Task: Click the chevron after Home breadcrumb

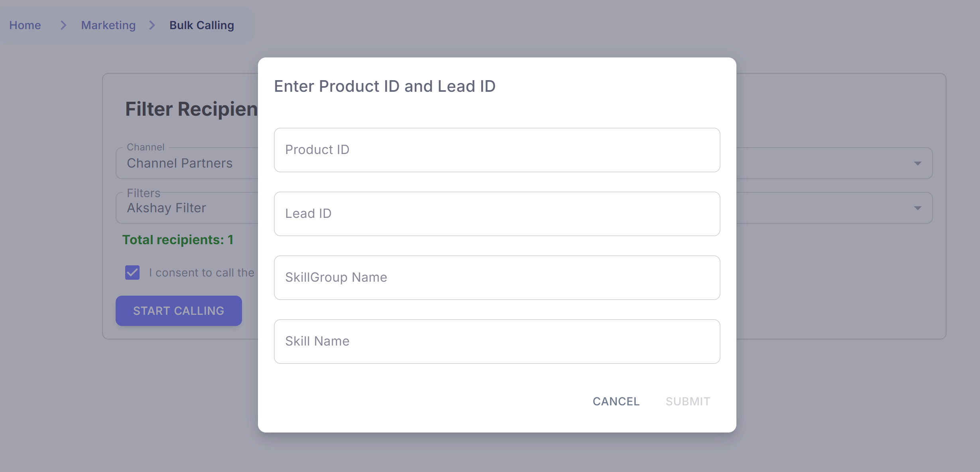Action: point(63,25)
